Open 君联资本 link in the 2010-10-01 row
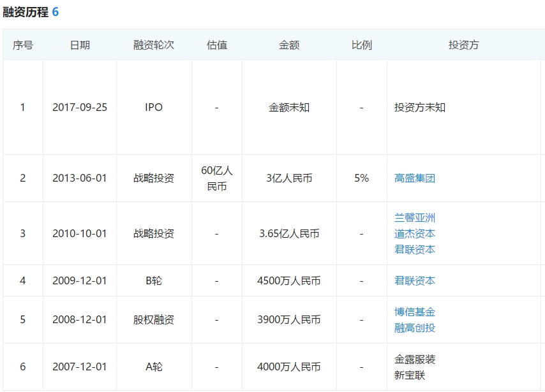 coord(415,249)
